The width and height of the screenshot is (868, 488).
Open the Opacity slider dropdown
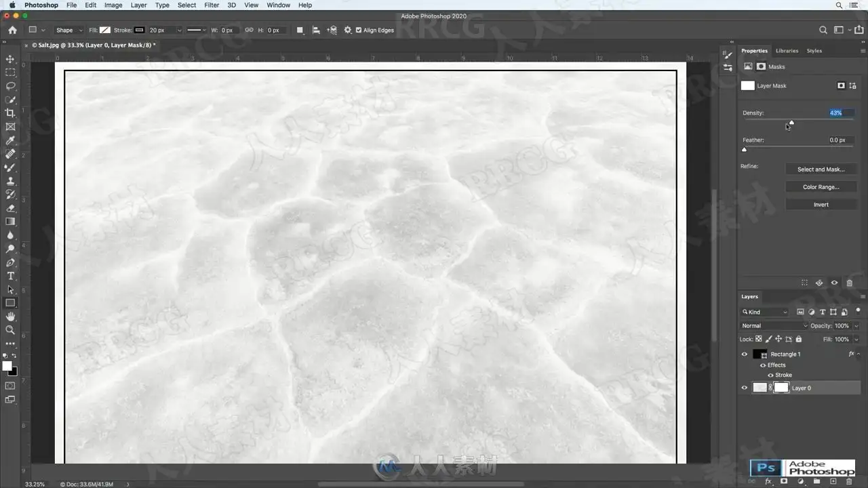(856, 325)
